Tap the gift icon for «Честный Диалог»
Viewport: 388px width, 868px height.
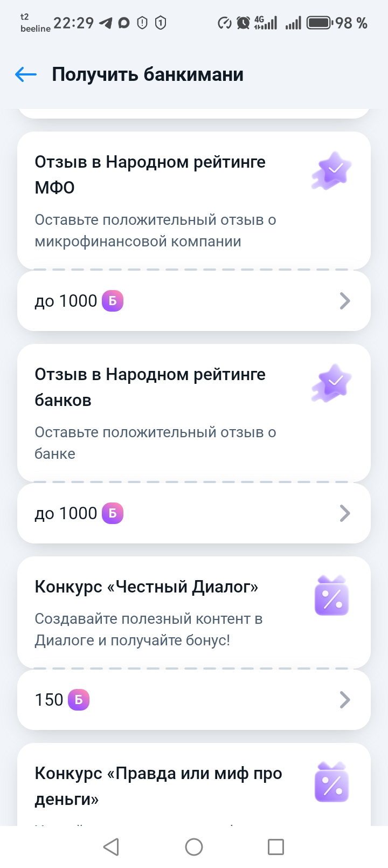pyautogui.click(x=331, y=596)
